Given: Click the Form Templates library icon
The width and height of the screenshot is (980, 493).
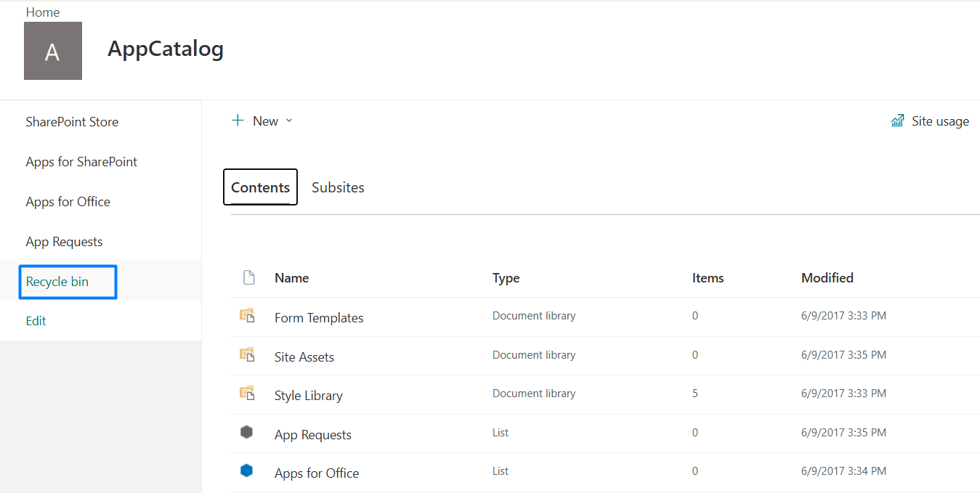Looking at the screenshot, I should tap(247, 315).
